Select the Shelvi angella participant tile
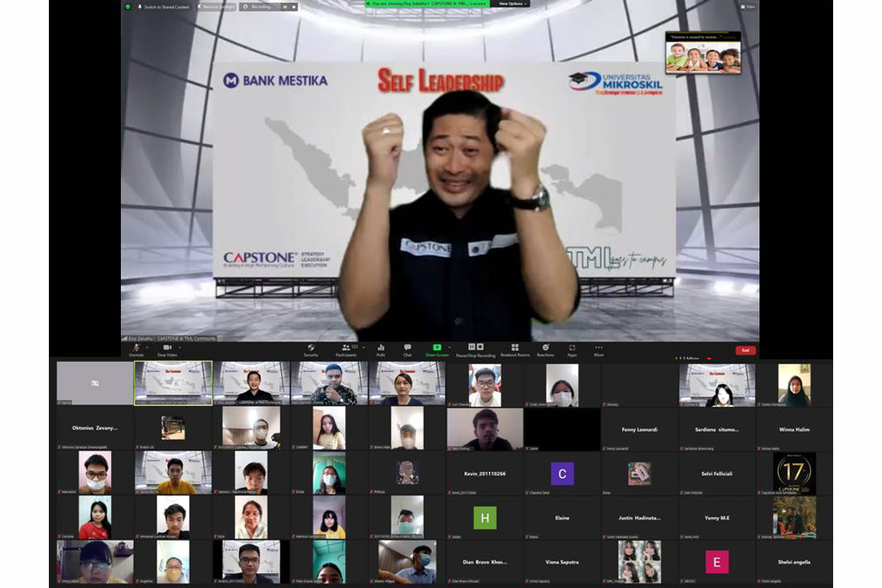The width and height of the screenshot is (882, 588). tap(794, 561)
